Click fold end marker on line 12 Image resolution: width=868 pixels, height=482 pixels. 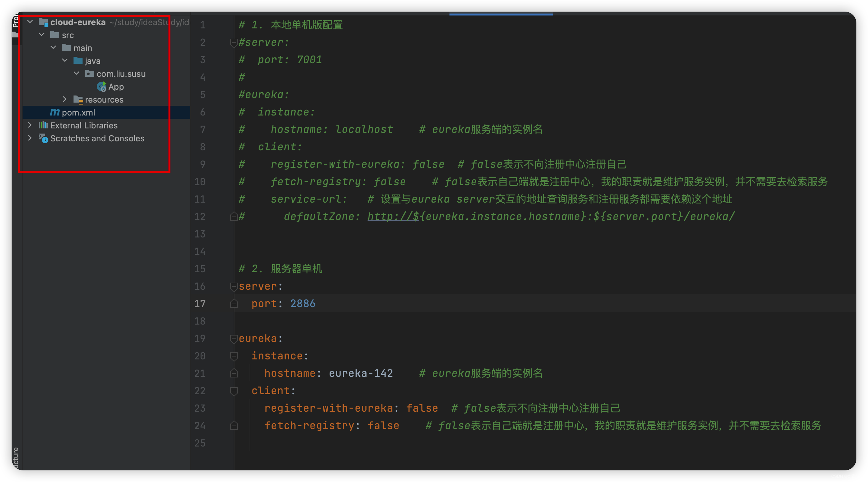pos(234,216)
